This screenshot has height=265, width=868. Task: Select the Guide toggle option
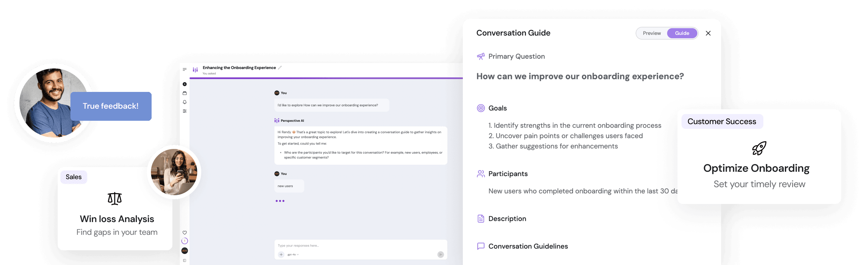pos(682,34)
